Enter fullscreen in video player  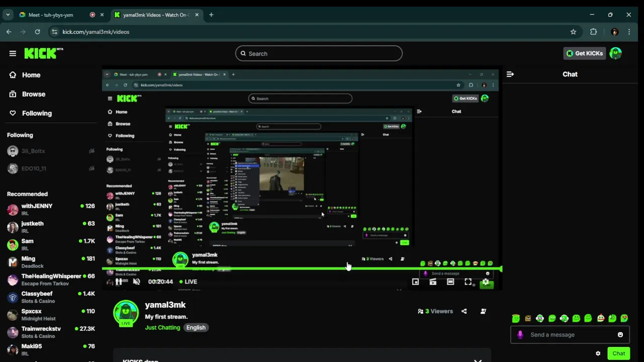pos(468,282)
